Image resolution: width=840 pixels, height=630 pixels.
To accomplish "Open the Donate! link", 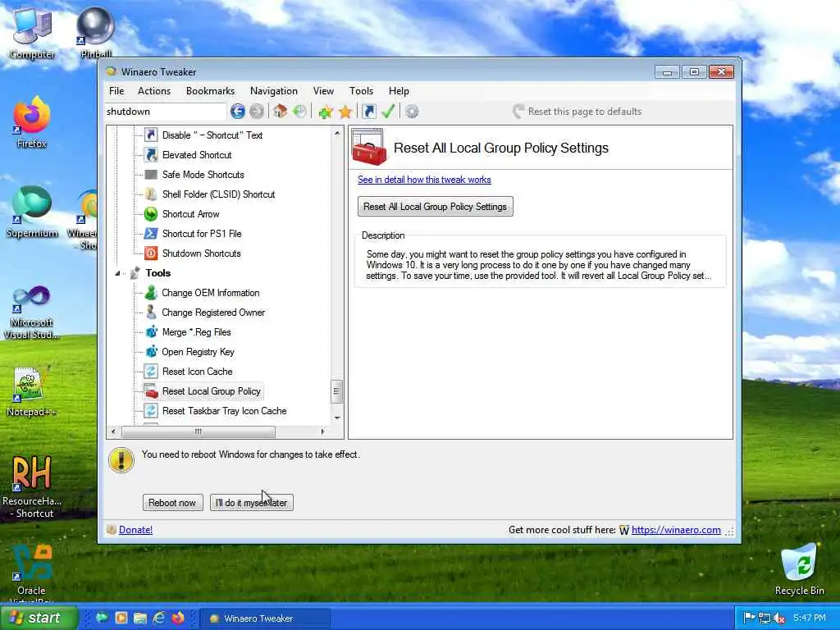I will (x=135, y=530).
